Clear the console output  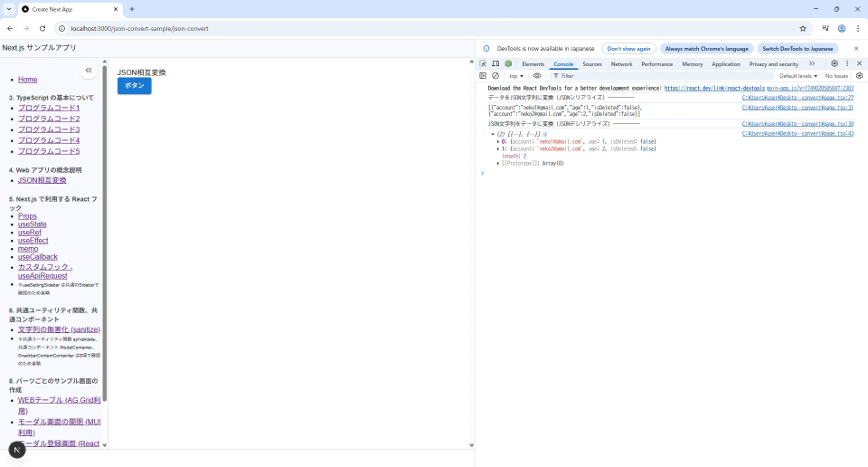(x=495, y=76)
